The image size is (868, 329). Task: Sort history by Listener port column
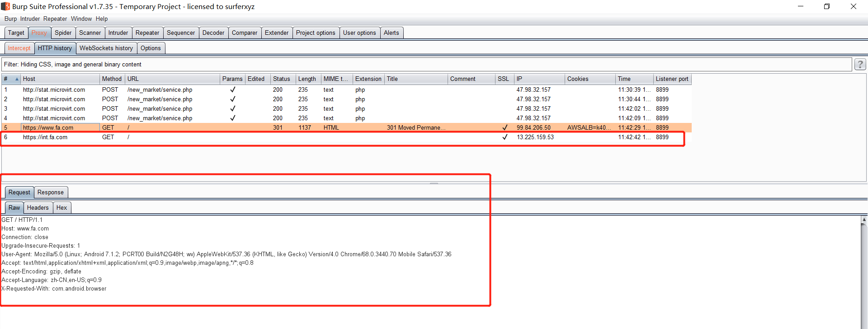[x=672, y=79]
